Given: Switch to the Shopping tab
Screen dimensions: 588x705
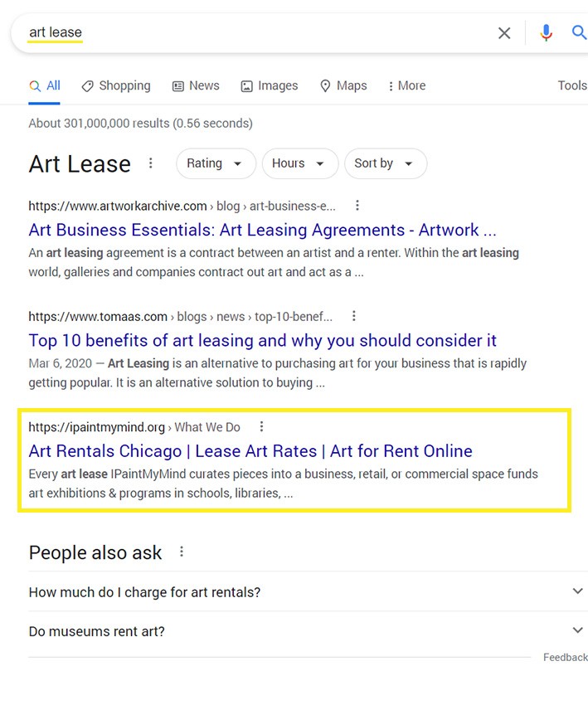Looking at the screenshot, I should 116,85.
